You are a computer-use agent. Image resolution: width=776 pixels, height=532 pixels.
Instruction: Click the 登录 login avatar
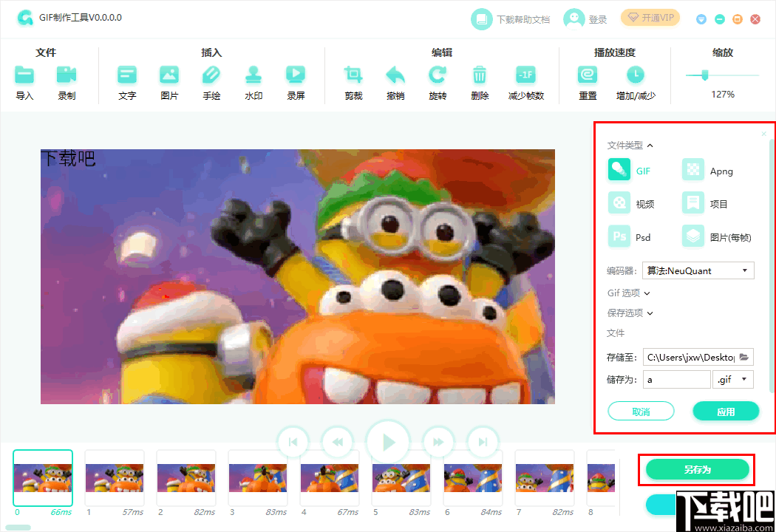[574, 19]
